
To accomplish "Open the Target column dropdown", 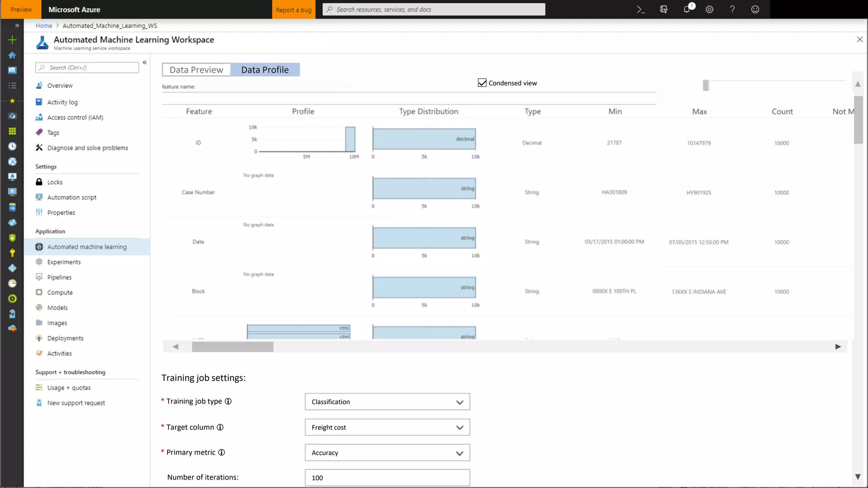I will point(387,427).
